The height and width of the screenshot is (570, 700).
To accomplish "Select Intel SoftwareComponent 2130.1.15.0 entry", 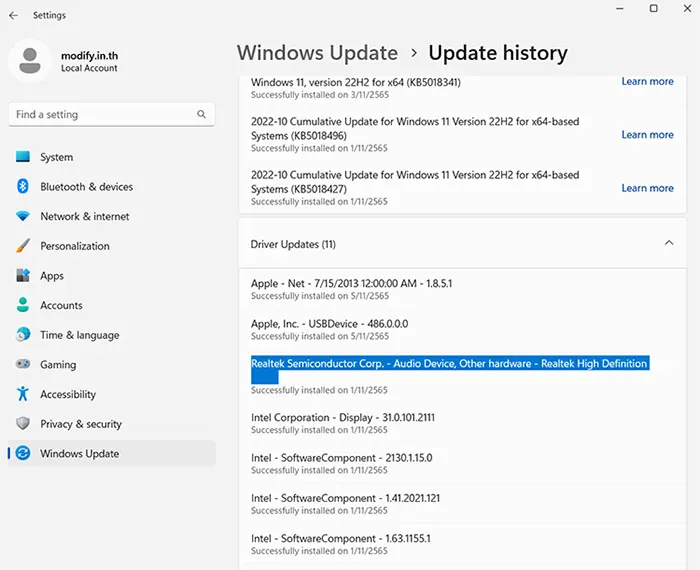I will (x=342, y=463).
